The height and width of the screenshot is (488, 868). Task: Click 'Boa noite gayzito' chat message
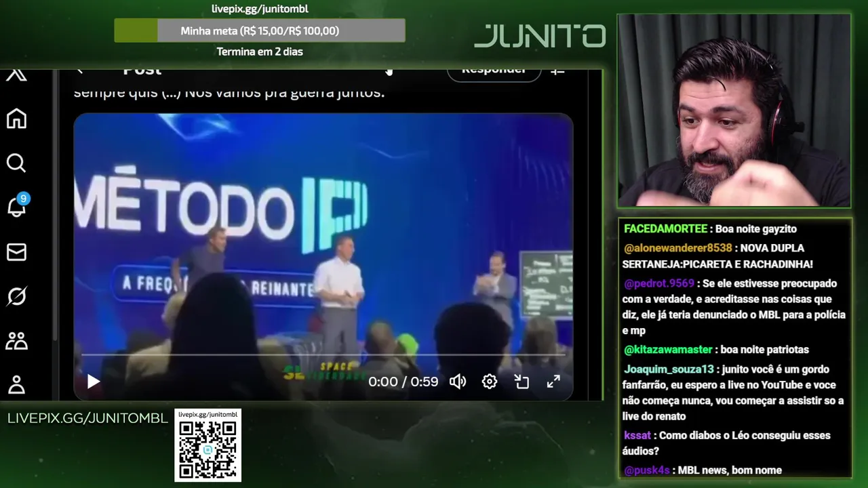click(x=756, y=229)
